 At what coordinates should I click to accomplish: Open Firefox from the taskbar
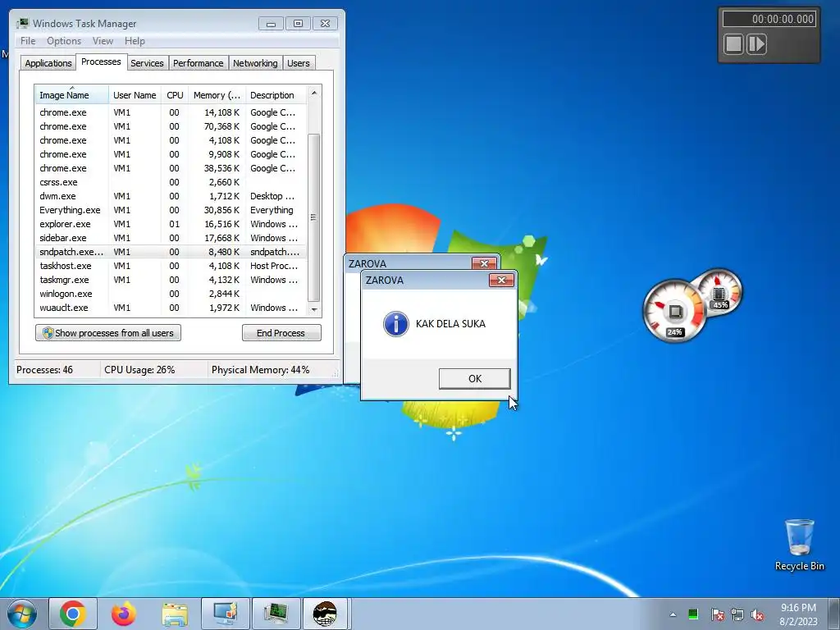(x=124, y=614)
